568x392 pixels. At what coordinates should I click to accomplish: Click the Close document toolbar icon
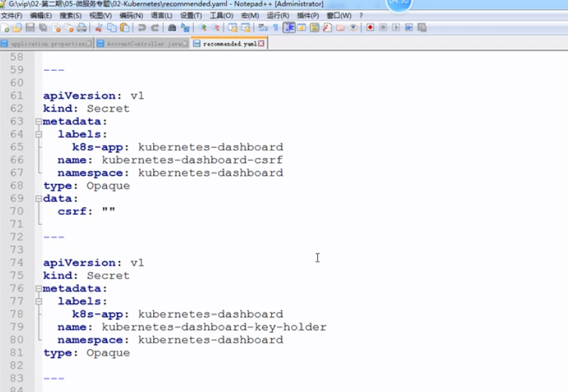(x=56, y=28)
